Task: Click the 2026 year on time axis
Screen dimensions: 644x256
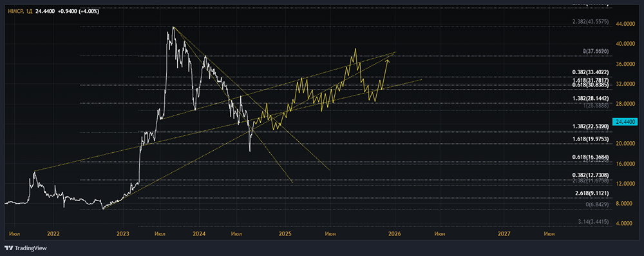Action: (x=395, y=234)
